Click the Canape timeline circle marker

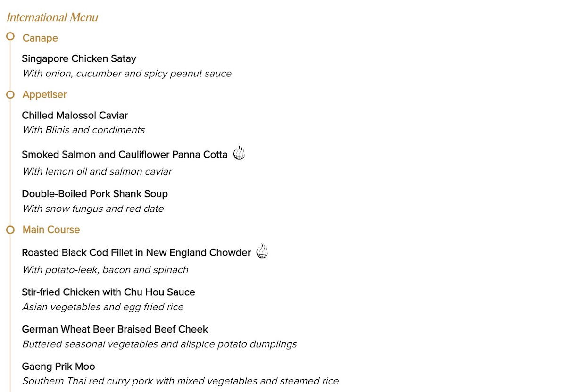10,36
